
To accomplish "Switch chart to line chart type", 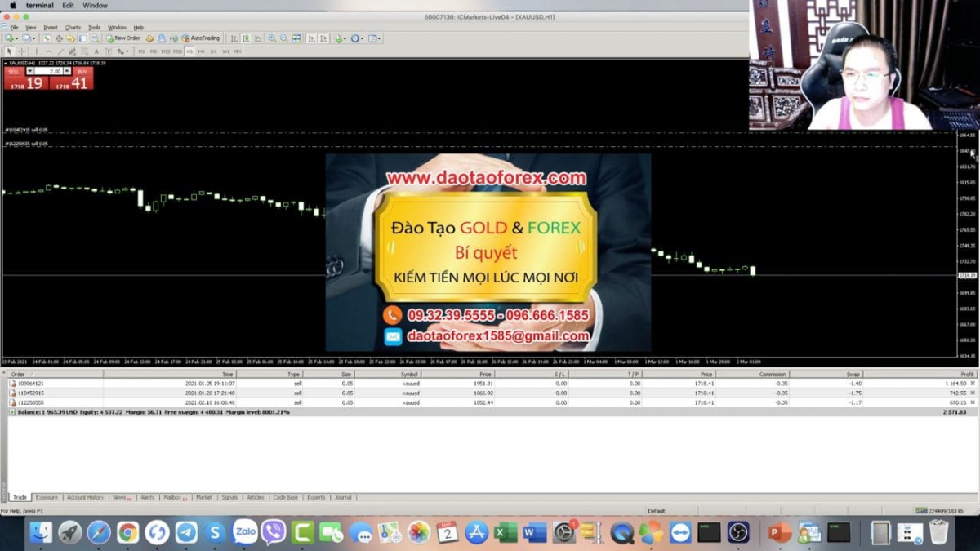I will (x=258, y=38).
